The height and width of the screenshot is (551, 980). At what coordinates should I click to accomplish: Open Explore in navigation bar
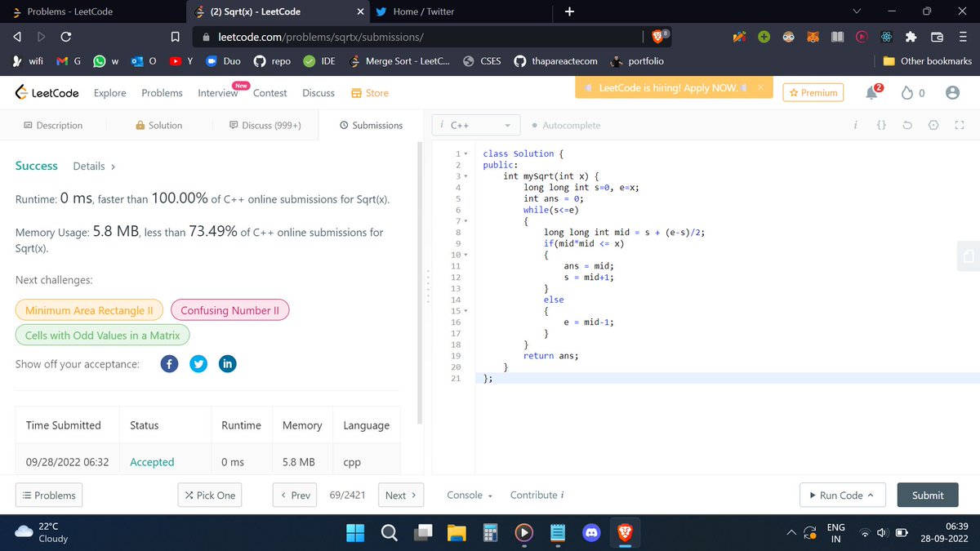[110, 93]
